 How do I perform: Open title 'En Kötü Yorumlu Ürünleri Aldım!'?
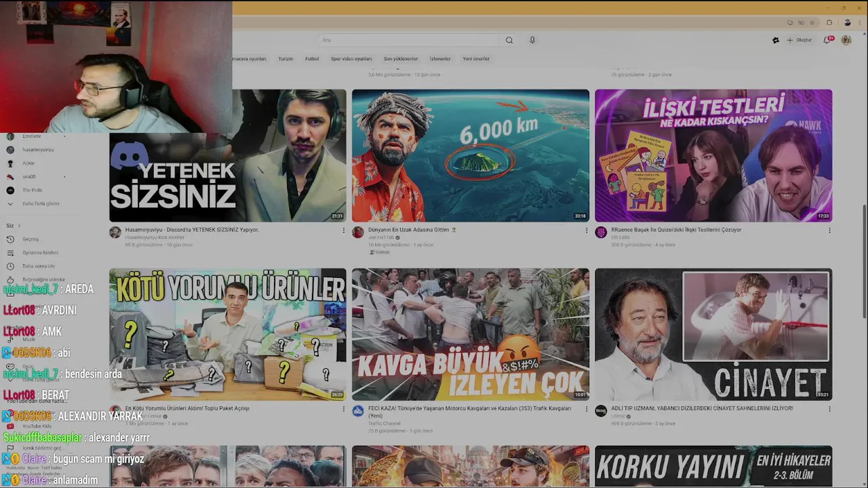tap(187, 409)
